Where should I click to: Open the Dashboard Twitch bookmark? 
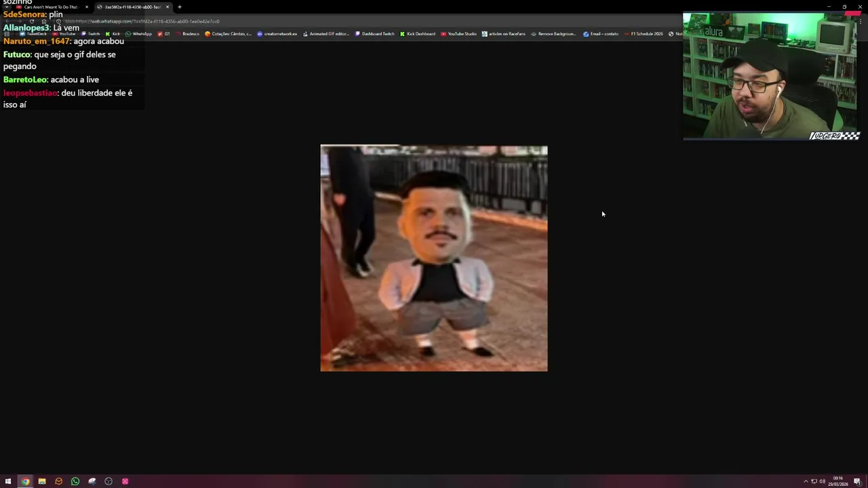tap(374, 34)
